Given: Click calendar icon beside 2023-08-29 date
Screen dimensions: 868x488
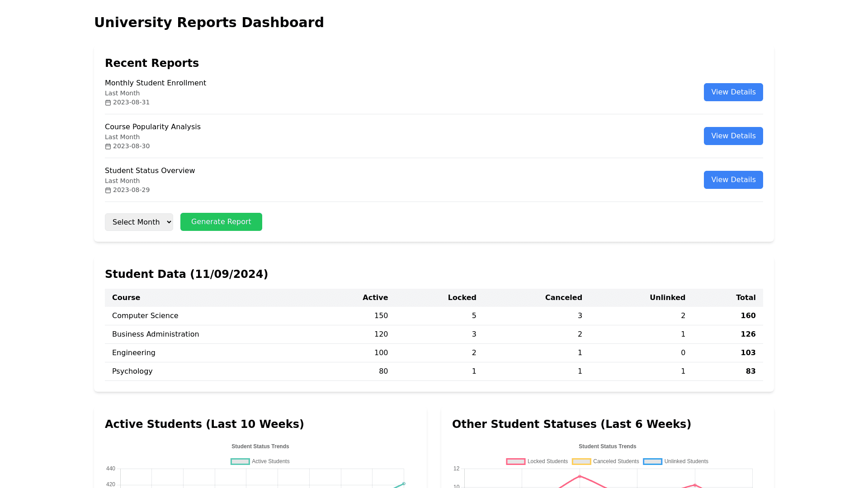Looking at the screenshot, I should tap(108, 190).
